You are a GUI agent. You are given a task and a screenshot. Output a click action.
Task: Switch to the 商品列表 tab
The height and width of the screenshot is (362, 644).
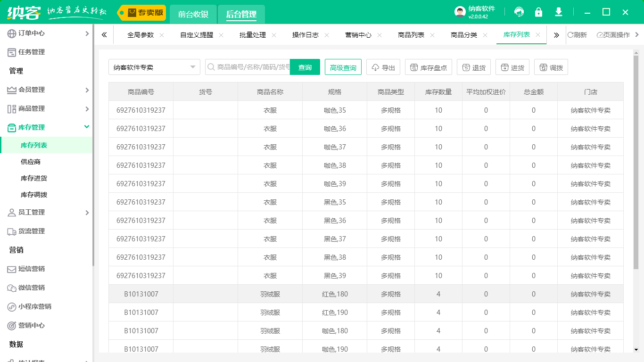411,35
